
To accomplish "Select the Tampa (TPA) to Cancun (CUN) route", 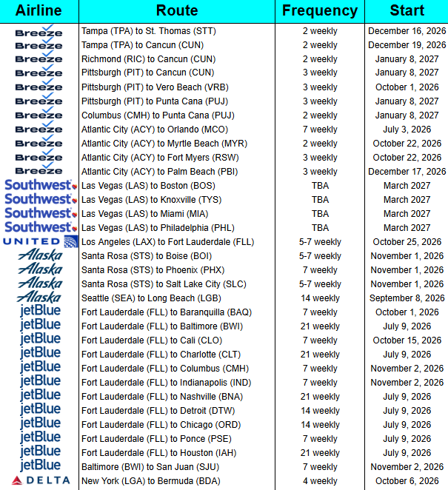I will [143, 45].
